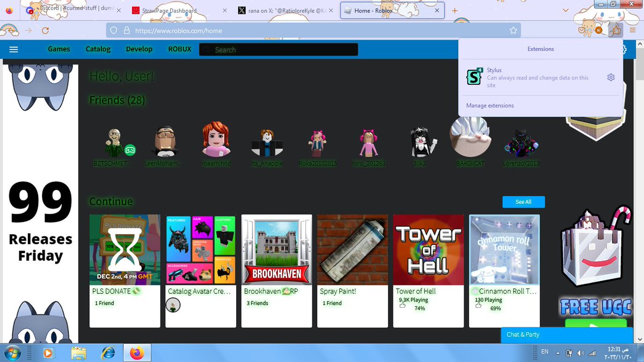The image size is (644, 362).
Task: Click the browser address bar URL
Action: coord(313,31)
